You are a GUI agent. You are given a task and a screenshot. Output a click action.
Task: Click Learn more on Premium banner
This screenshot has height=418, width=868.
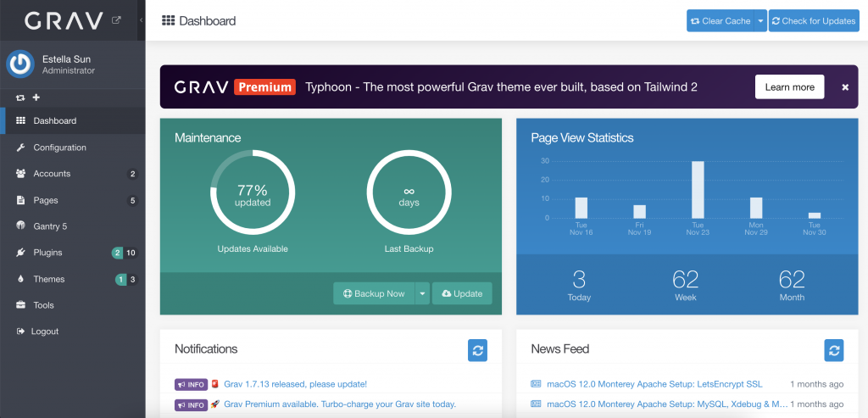(x=789, y=87)
